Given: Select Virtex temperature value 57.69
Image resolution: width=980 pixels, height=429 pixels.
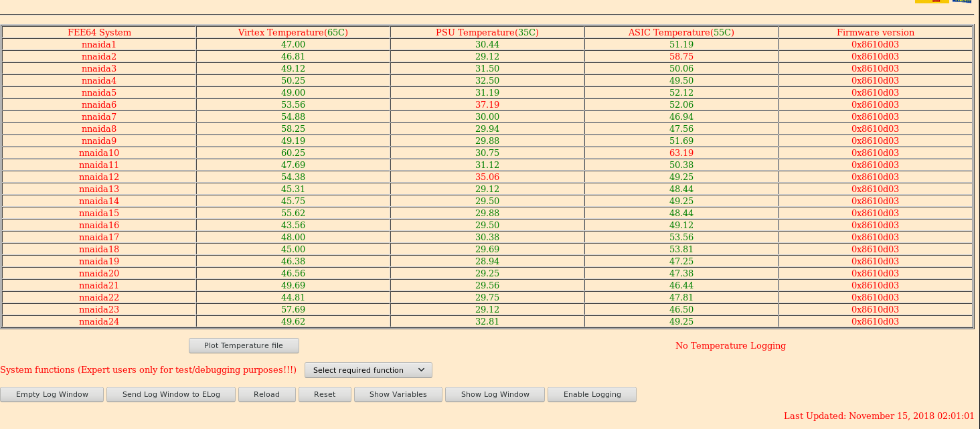Looking at the screenshot, I should (x=293, y=309).
